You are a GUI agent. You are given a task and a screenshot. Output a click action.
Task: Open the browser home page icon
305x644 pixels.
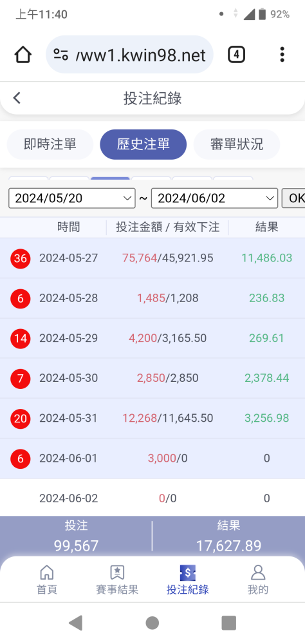23,54
